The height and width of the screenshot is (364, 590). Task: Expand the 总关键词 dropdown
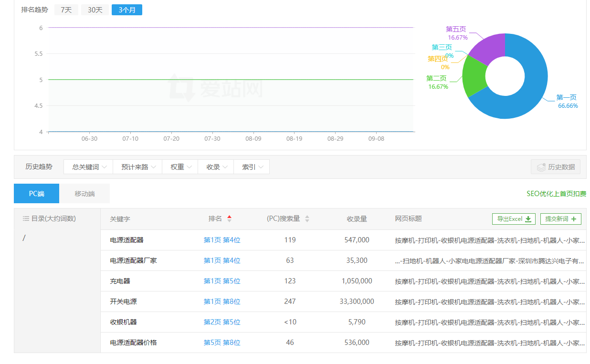(x=88, y=167)
